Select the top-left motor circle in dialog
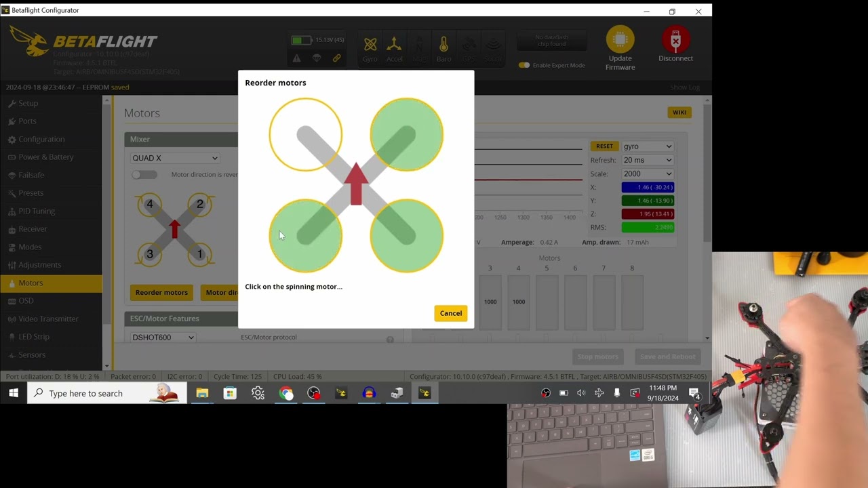 [306, 135]
